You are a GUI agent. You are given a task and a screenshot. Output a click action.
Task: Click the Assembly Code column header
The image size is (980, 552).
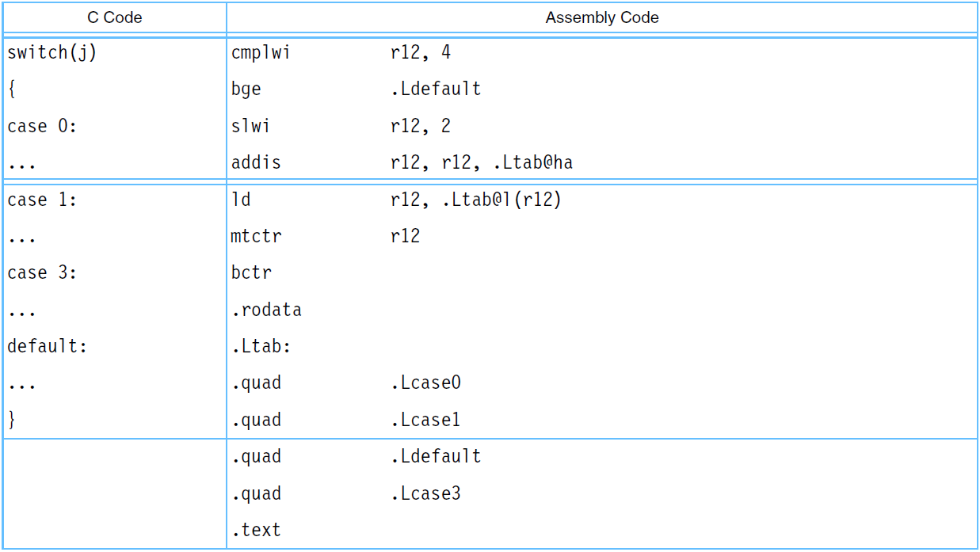click(601, 17)
